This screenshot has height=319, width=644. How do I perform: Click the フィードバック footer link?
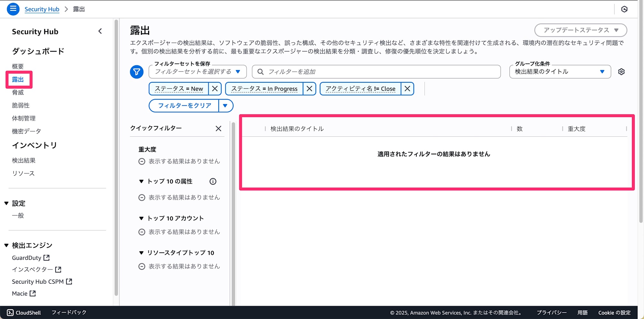click(69, 313)
